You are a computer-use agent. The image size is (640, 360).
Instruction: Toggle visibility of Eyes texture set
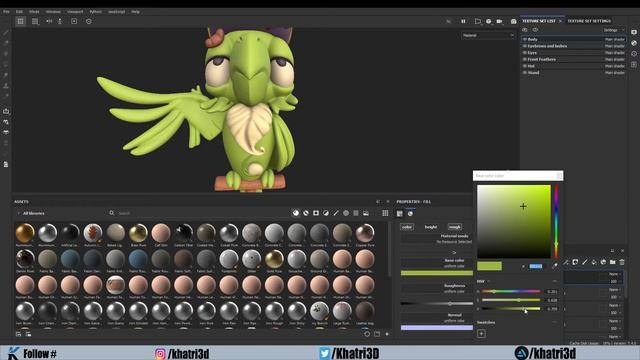[x=525, y=53]
